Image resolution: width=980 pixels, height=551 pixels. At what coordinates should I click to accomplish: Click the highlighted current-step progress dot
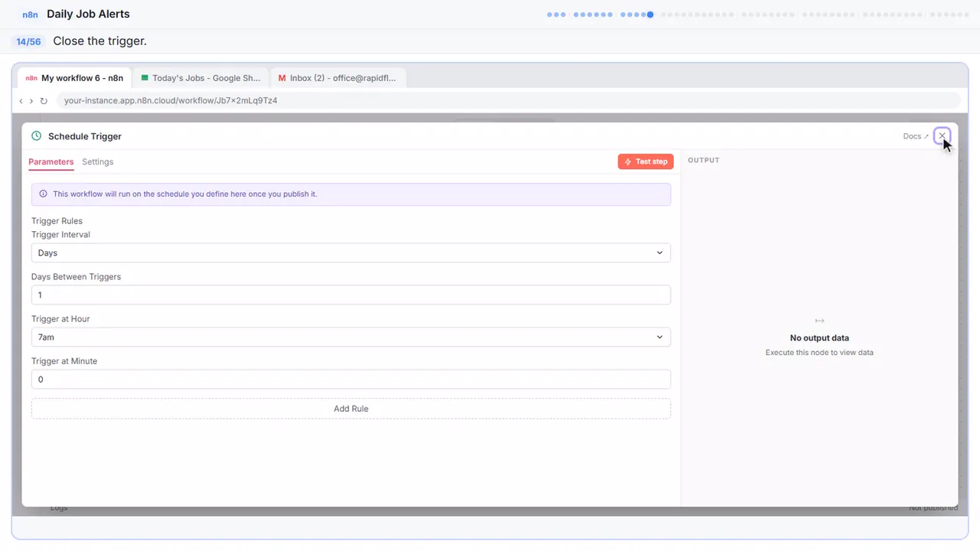650,15
